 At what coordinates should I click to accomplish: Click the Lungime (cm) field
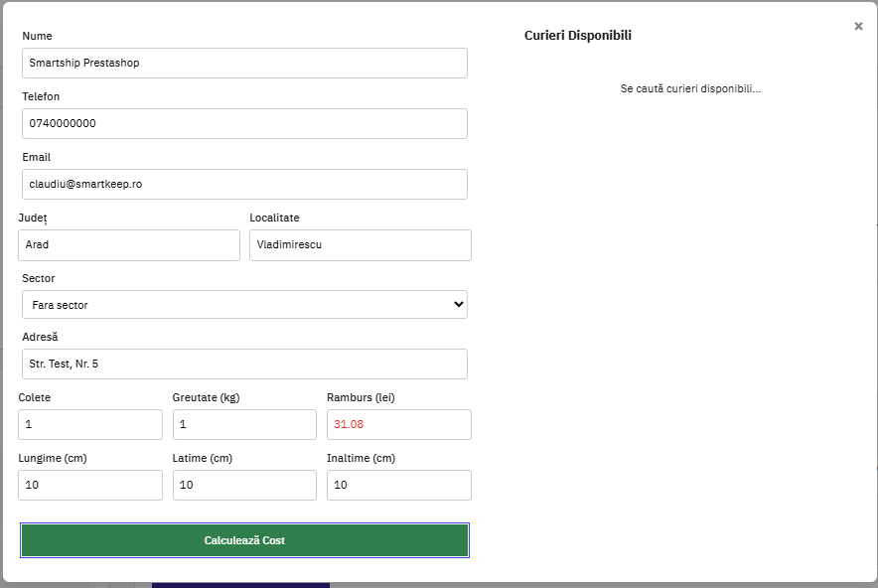pos(90,485)
